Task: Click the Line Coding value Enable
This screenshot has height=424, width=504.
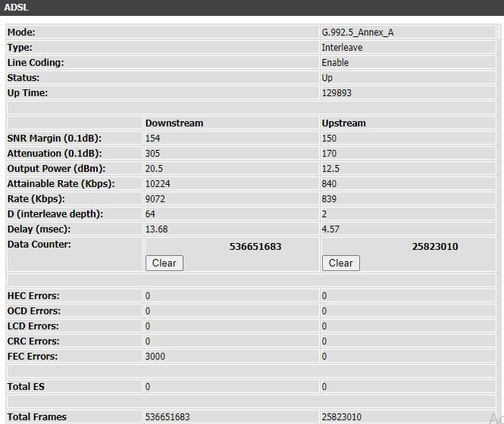Action: 335,63
